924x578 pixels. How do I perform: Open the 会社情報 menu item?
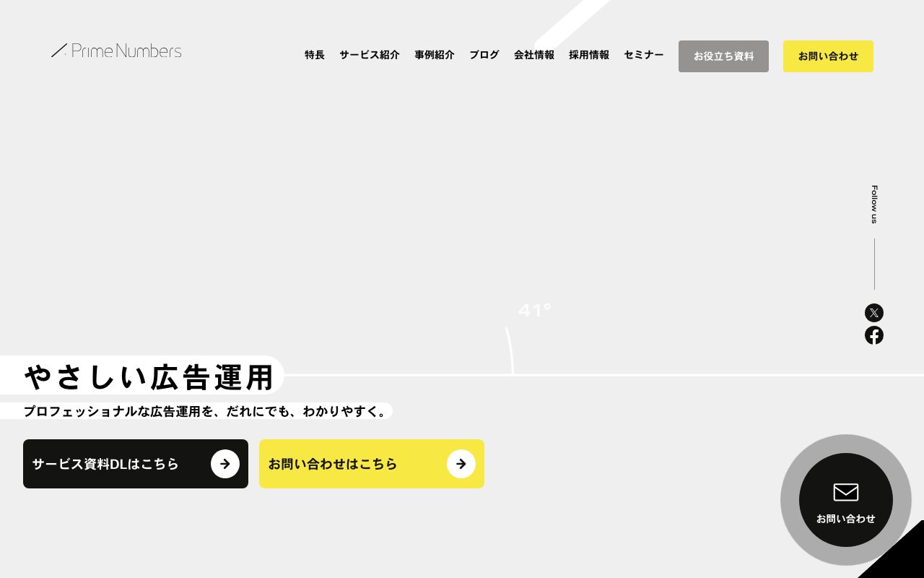534,55
